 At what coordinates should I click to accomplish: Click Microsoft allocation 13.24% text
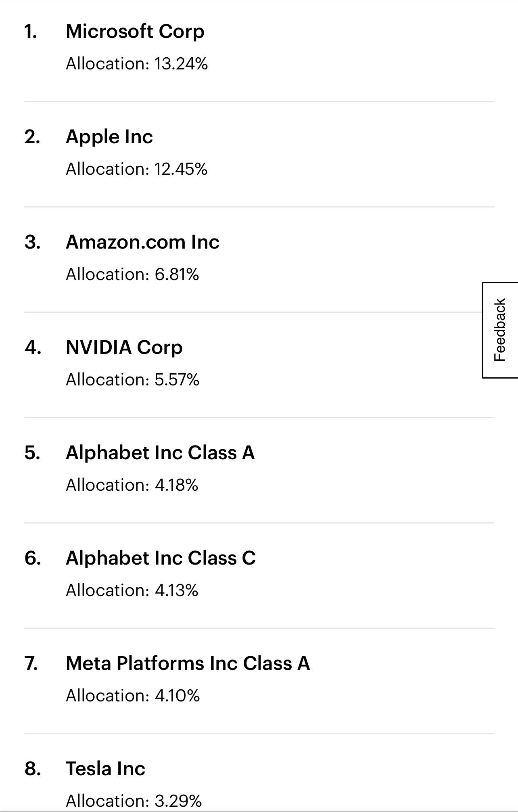point(137,64)
